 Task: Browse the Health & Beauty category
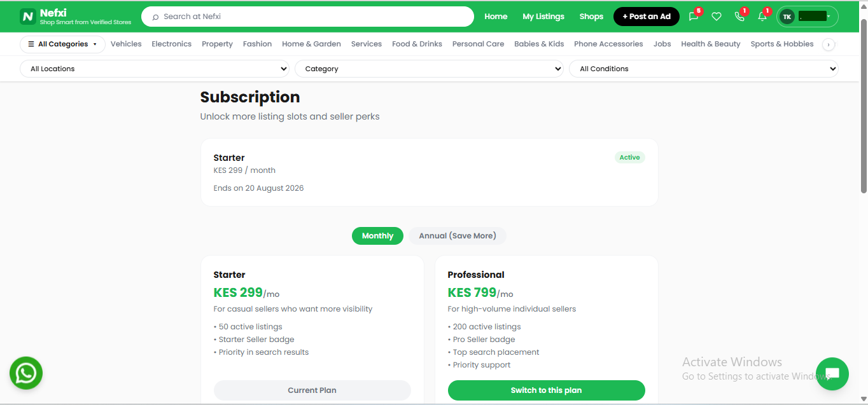[x=710, y=44]
